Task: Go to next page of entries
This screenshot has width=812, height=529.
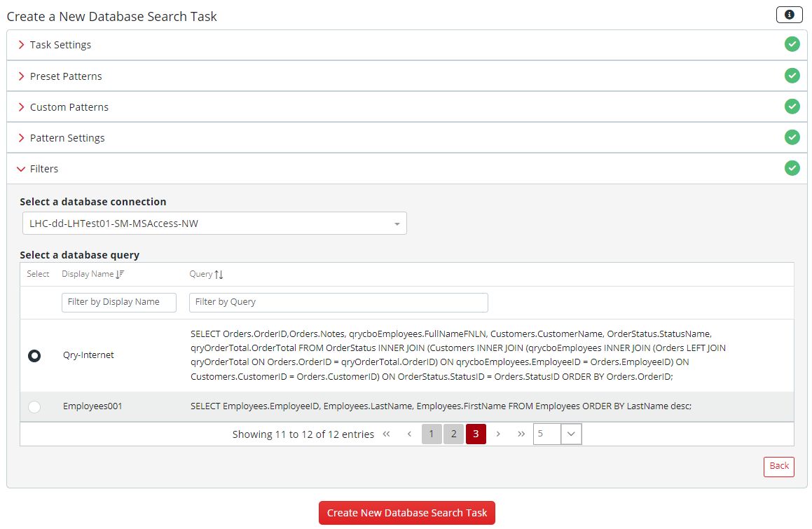Action: 498,434
